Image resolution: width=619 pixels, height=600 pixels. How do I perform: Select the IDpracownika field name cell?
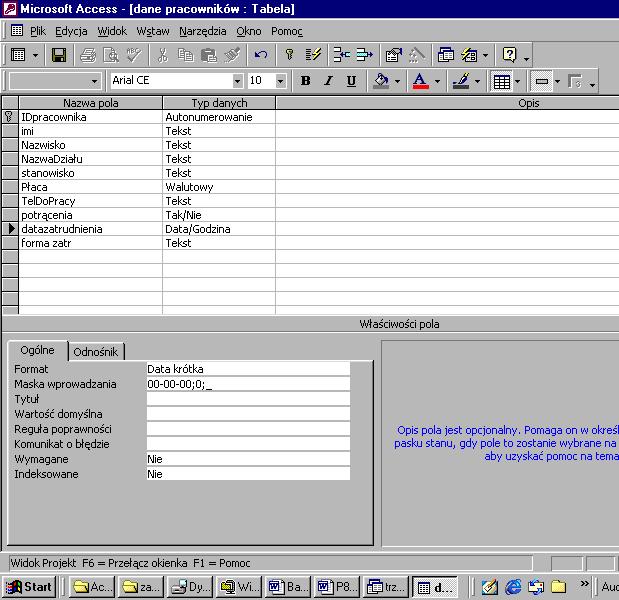(90, 117)
